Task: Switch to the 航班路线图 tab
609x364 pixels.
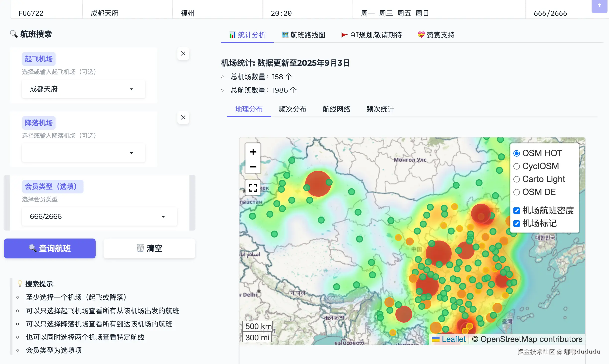Action: click(x=303, y=35)
